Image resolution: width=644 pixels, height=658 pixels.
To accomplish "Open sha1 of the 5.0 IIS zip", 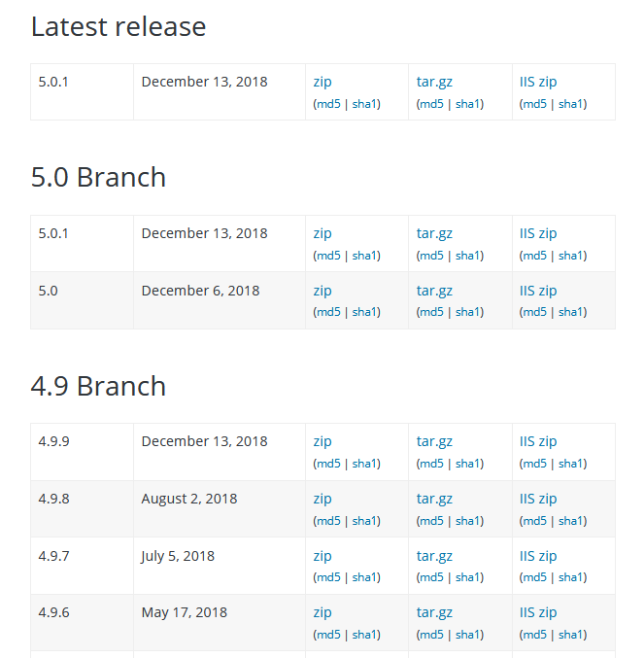I will 570,312.
